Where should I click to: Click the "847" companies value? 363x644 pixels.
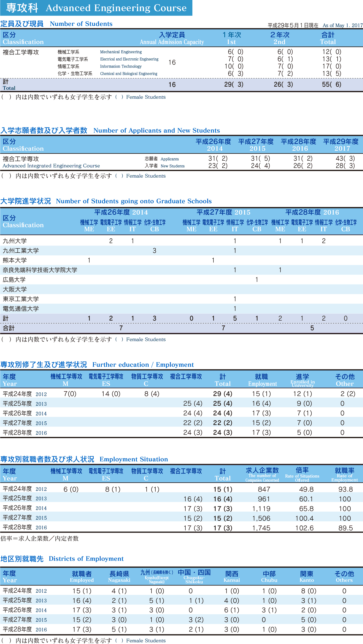264,489
